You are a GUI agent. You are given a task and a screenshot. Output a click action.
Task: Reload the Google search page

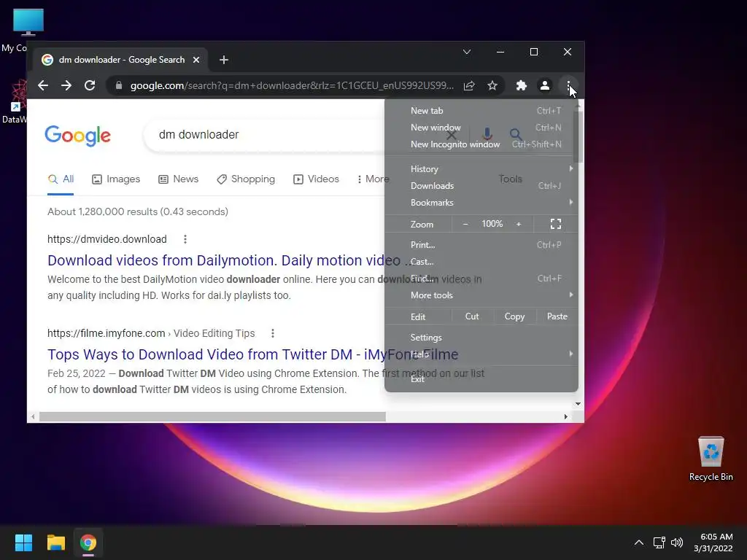click(90, 86)
